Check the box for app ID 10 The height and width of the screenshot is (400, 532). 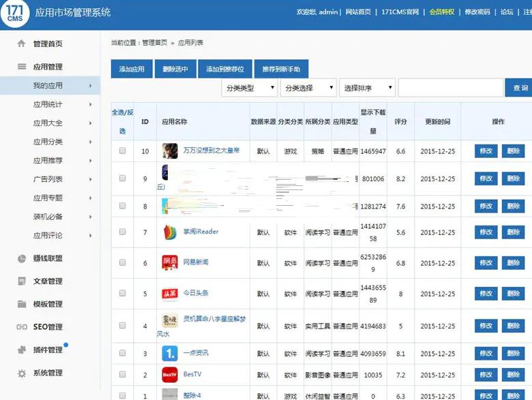(x=123, y=151)
